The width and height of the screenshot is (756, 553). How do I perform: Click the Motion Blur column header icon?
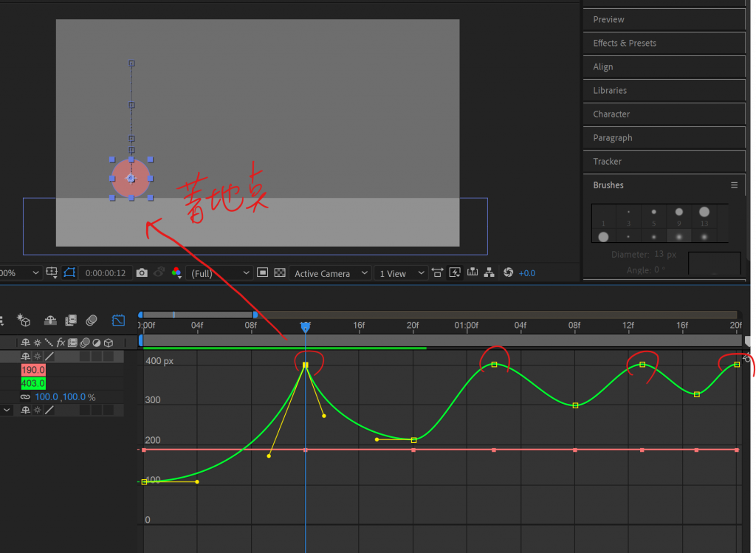click(85, 343)
